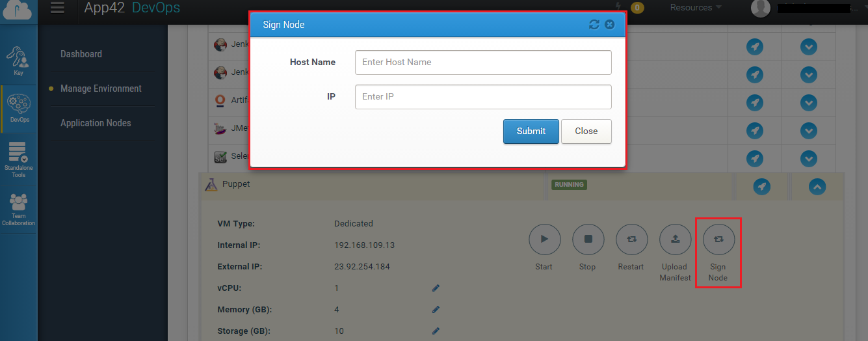Click the Artifactory service icon
The height and width of the screenshot is (341, 868).
click(x=220, y=101)
